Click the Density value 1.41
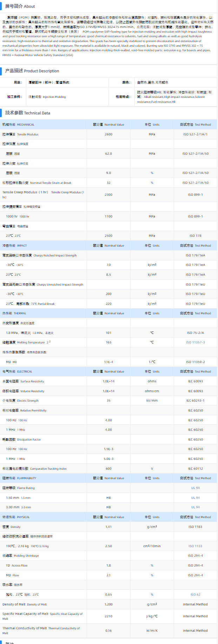This screenshot has height=644, width=218. coord(108,527)
